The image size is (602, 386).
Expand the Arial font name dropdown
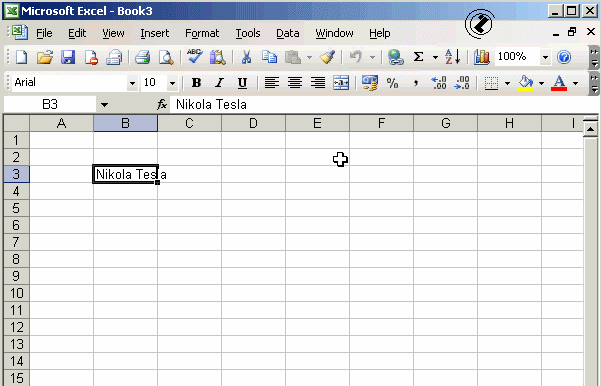[x=132, y=83]
